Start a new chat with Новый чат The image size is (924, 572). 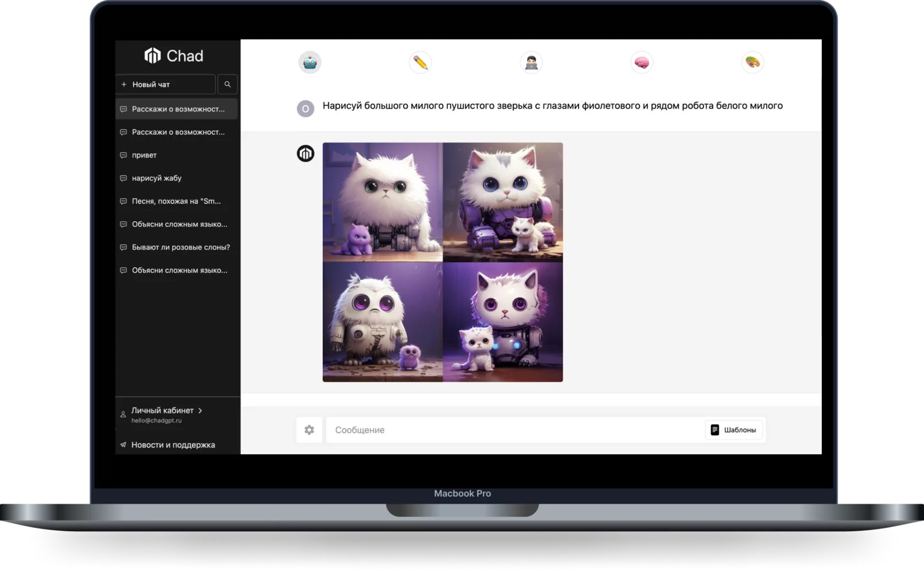[x=166, y=85]
